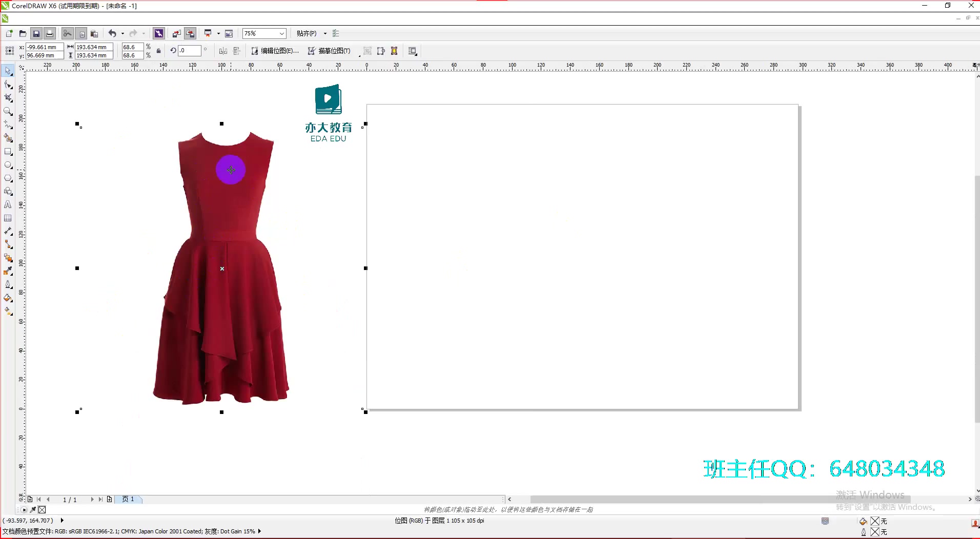Save the document

(36, 33)
